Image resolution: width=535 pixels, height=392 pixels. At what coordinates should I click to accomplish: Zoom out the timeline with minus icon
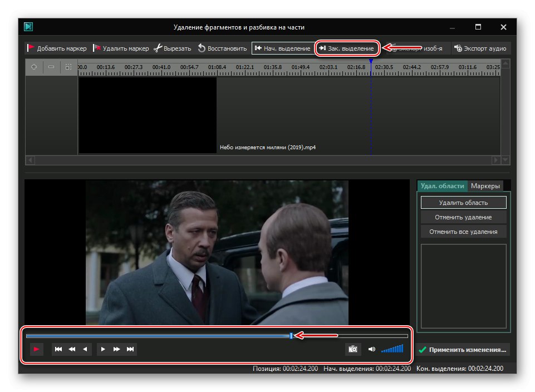click(x=51, y=67)
